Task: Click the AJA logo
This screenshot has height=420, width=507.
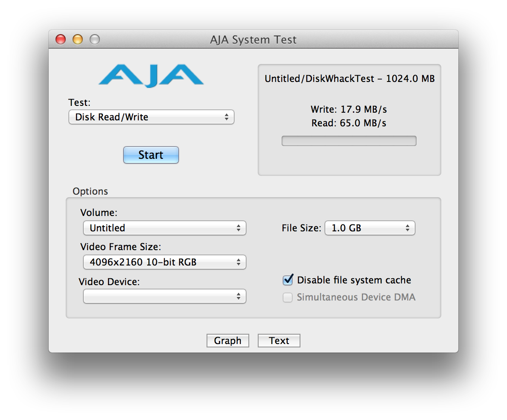Action: 151,76
